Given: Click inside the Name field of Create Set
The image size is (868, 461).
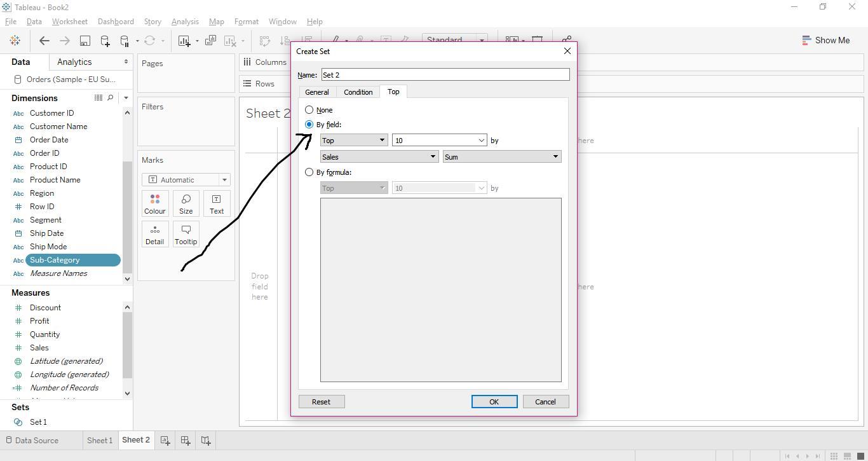Looking at the screenshot, I should pos(445,74).
